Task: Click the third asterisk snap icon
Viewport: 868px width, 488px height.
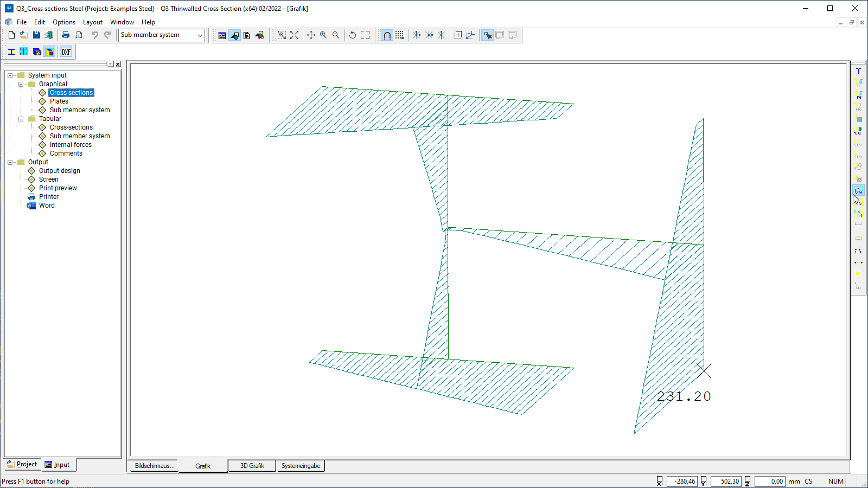Action: click(x=442, y=35)
